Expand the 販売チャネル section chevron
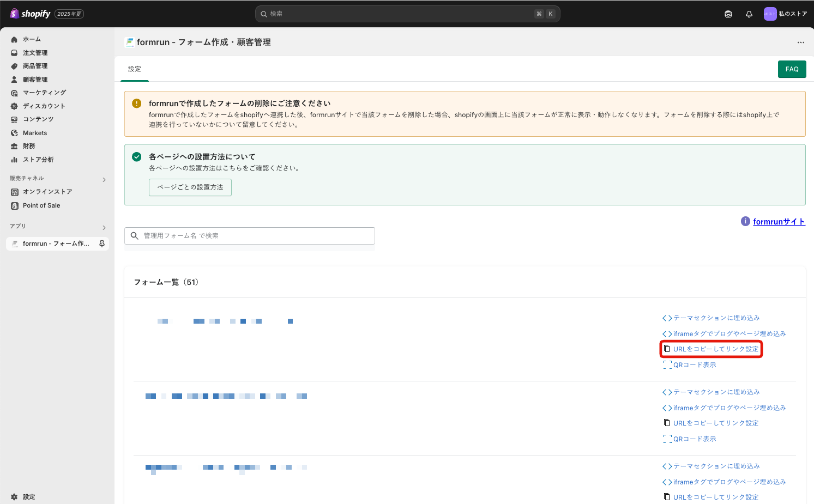This screenshot has width=814, height=504. (x=104, y=179)
